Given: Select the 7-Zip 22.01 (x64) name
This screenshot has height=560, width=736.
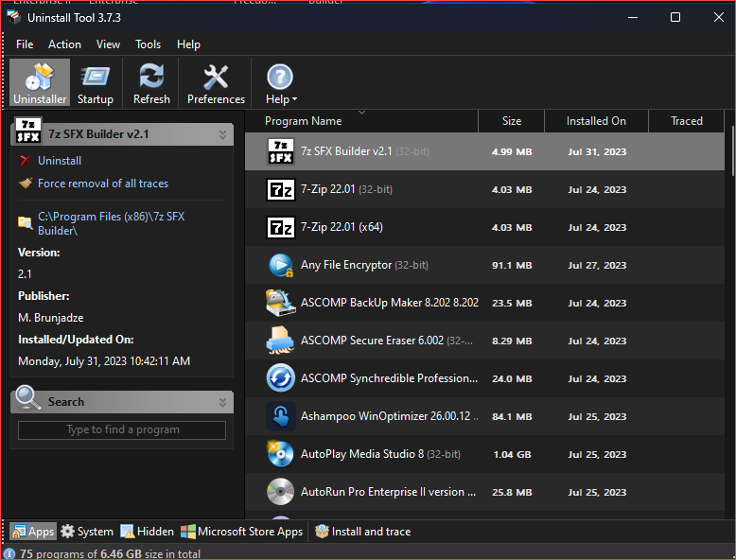Looking at the screenshot, I should click(342, 227).
